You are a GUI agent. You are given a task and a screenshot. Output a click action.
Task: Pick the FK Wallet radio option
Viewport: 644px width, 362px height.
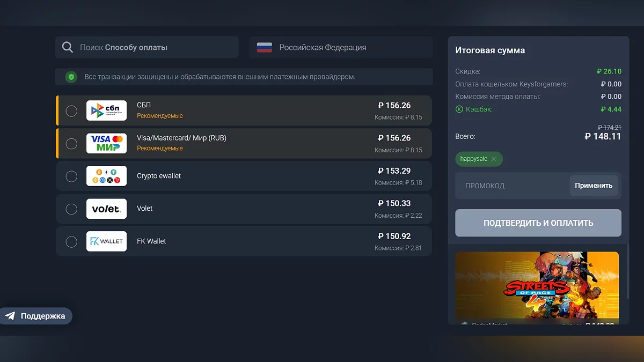(x=71, y=241)
